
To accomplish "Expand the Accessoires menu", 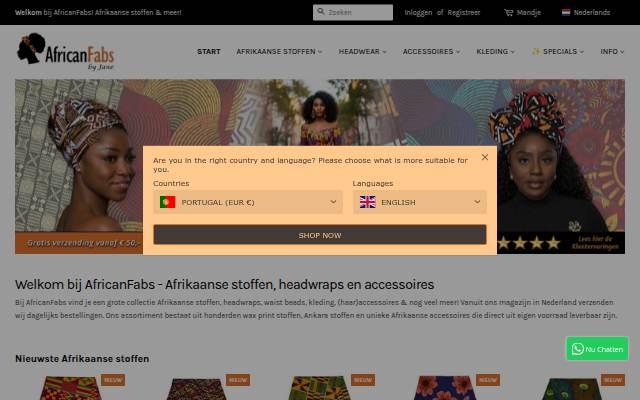I will click(x=431, y=51).
